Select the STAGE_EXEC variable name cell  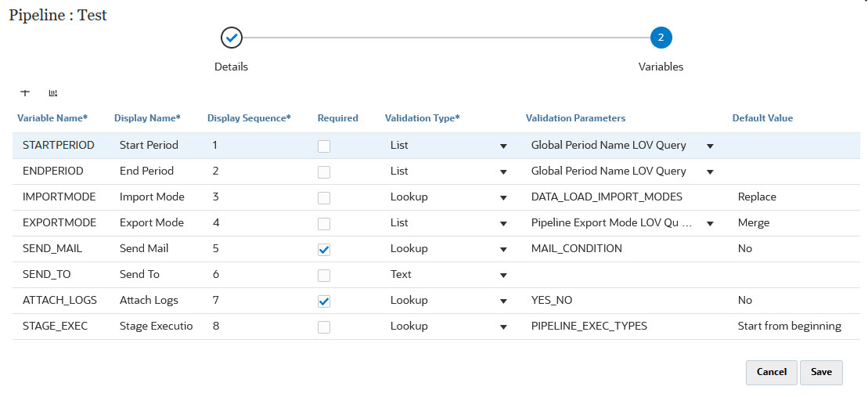[x=55, y=326]
